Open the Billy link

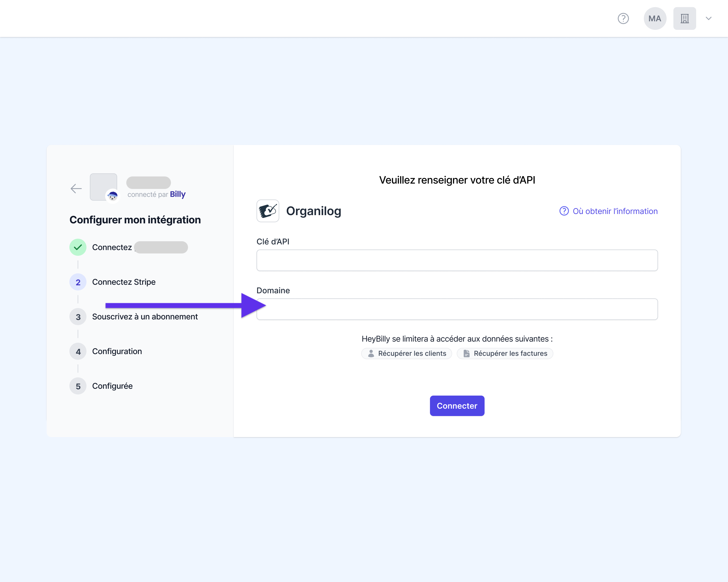(178, 194)
